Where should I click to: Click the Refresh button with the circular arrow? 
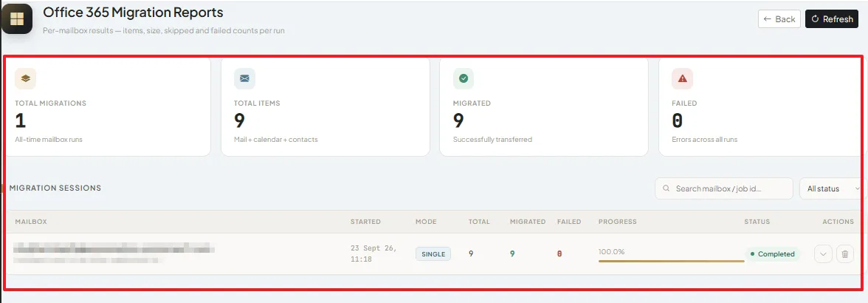(x=832, y=18)
